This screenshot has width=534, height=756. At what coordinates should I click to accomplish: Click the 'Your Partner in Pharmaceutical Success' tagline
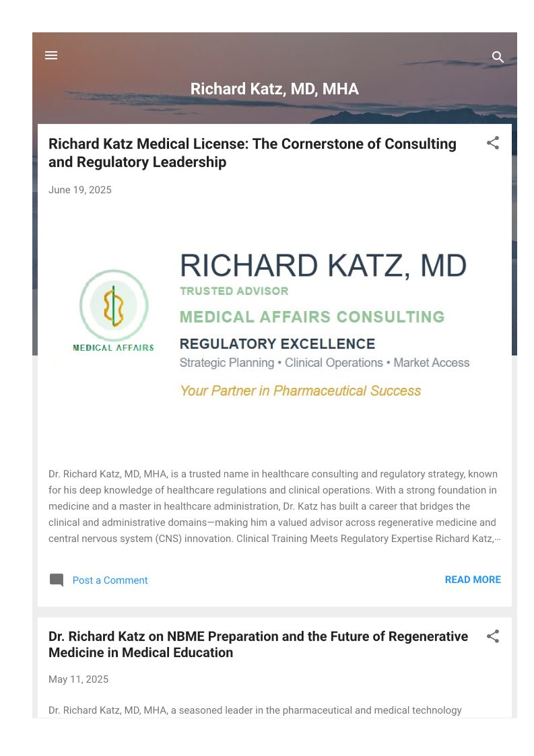(x=300, y=390)
